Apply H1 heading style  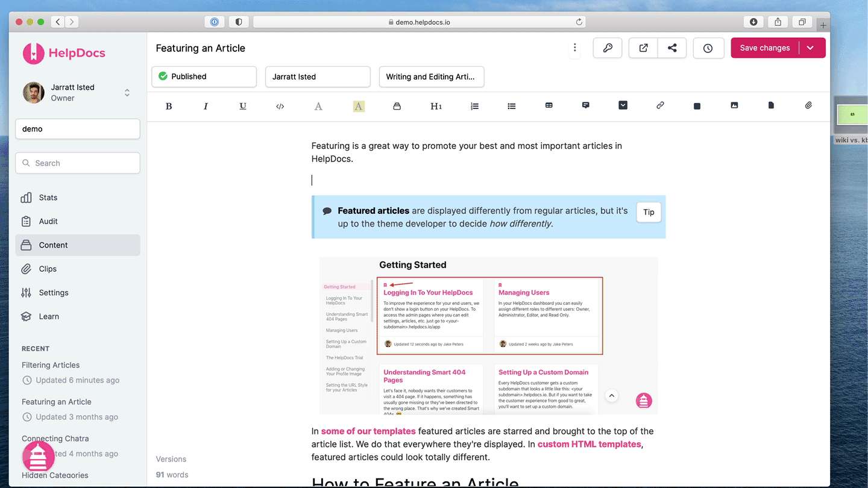436,106
